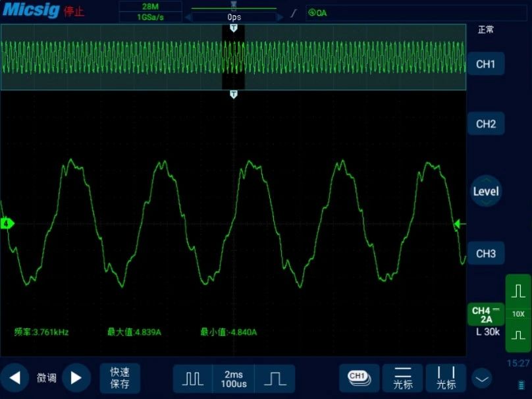
Task: Open the 28M 1GSa/s memory depth settings
Action: [150, 12]
